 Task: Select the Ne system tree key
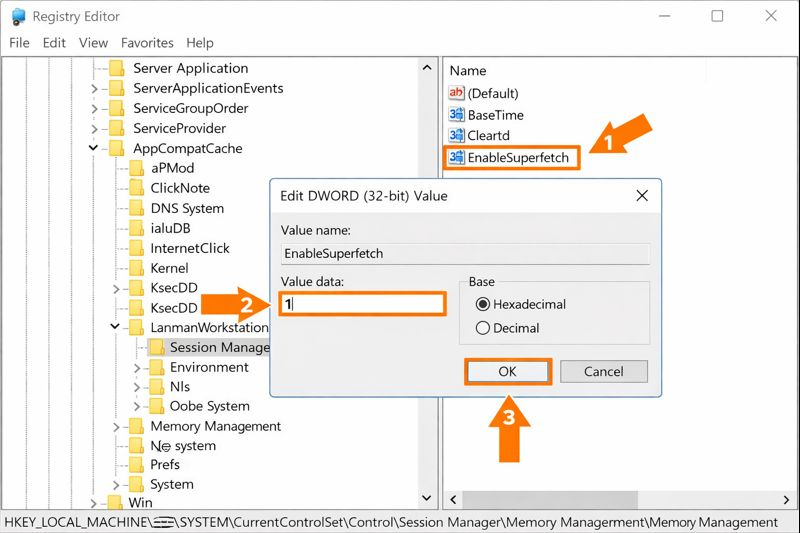183,446
